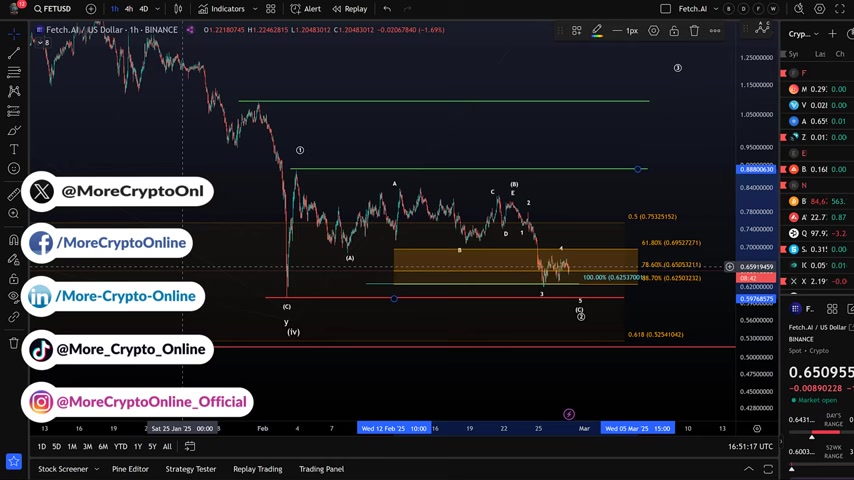Select the text annotation tool

14,149
